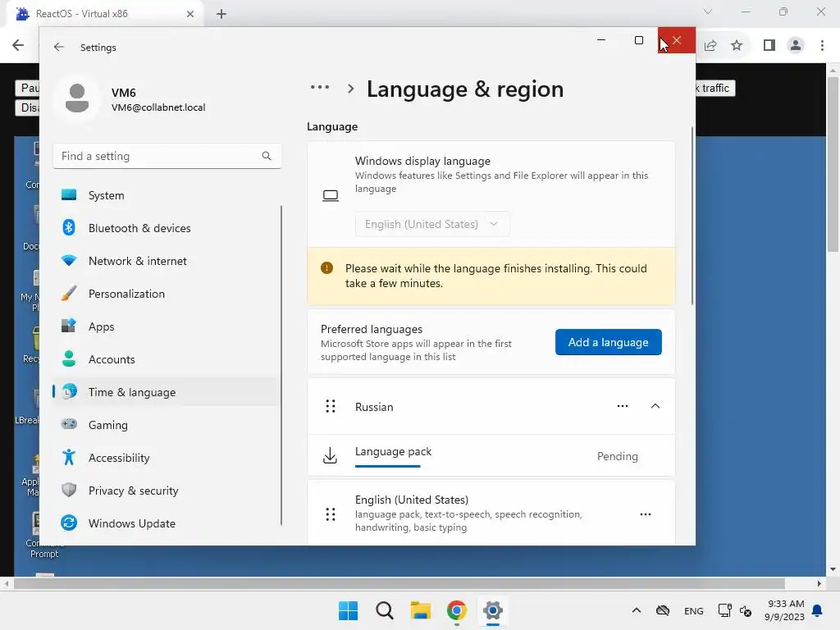Viewport: 840px width, 630px height.
Task: Focus the Find a setting search box
Action: pos(167,156)
